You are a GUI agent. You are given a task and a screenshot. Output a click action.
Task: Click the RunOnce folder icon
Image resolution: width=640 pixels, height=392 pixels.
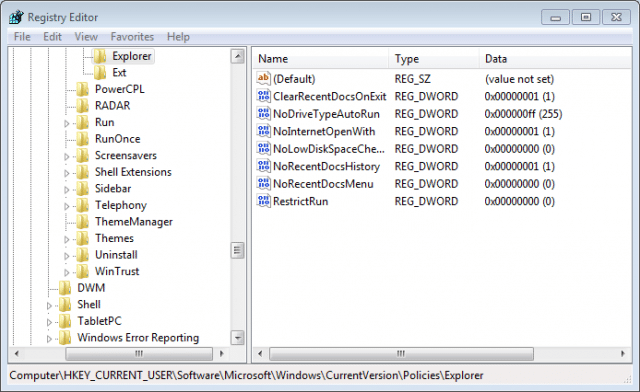(82, 139)
